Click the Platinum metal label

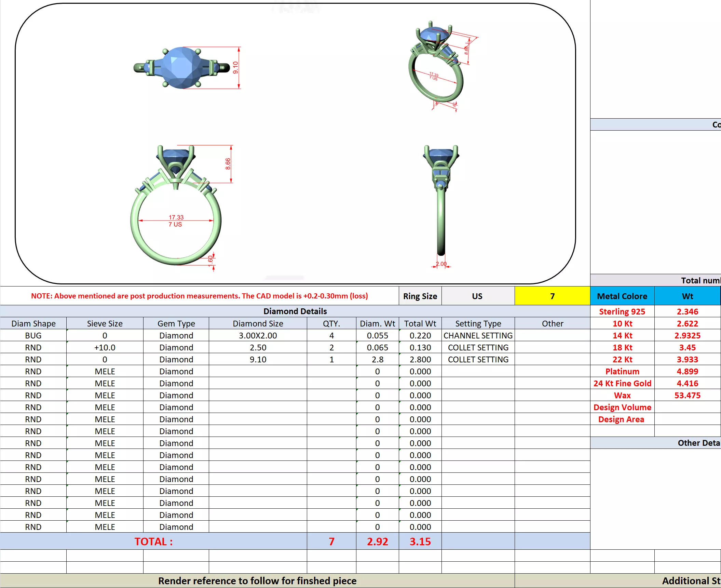pos(622,371)
